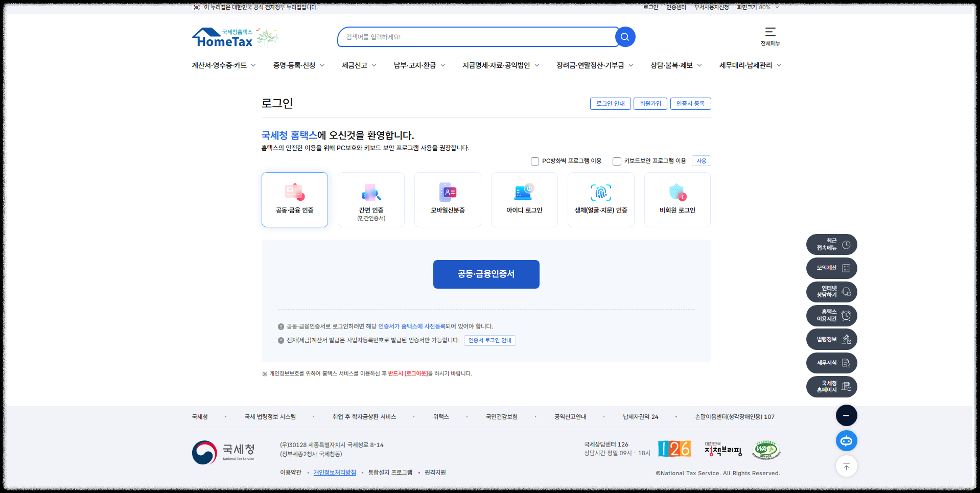Open 세무서식 side shortcut

tap(831, 363)
